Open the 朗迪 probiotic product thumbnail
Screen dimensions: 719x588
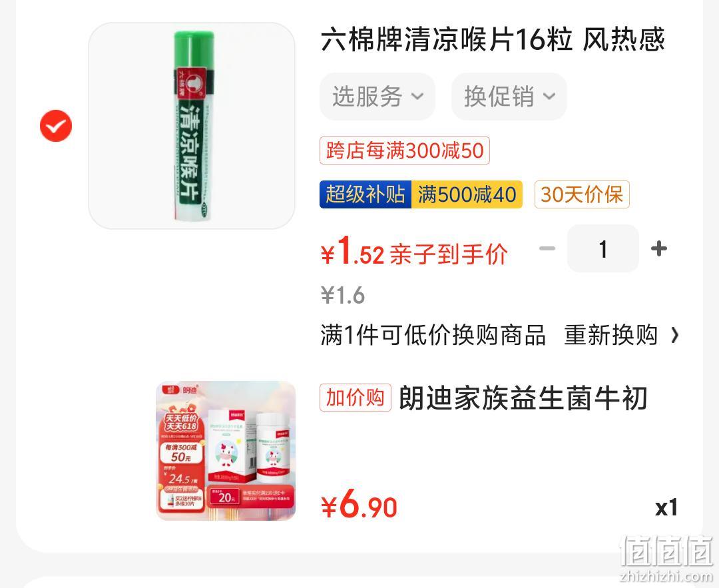coord(226,451)
